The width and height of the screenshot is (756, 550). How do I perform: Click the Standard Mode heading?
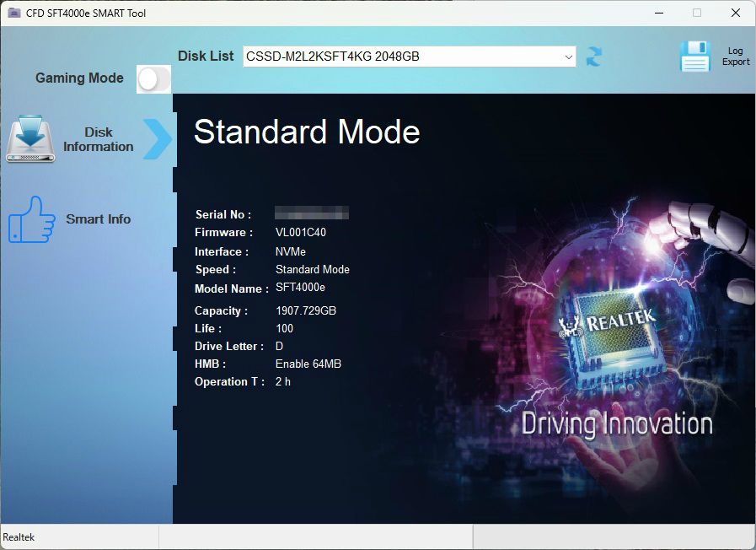307,132
